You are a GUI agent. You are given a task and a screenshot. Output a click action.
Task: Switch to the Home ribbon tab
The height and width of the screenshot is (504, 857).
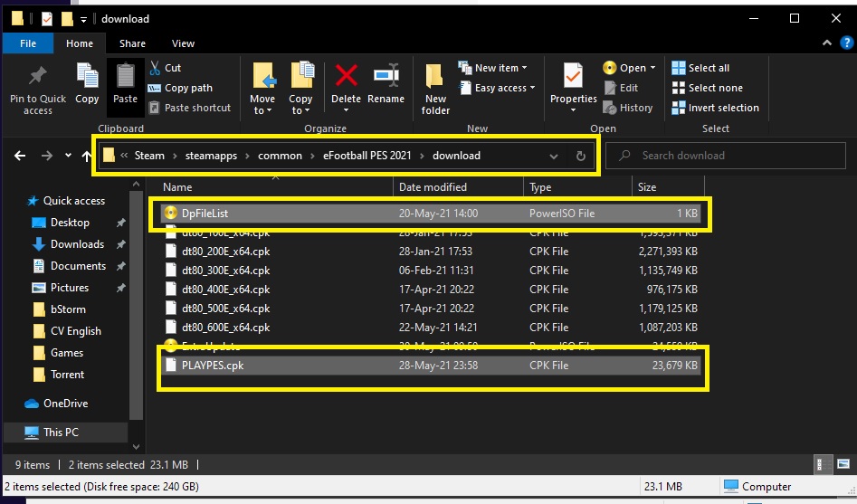pos(80,43)
